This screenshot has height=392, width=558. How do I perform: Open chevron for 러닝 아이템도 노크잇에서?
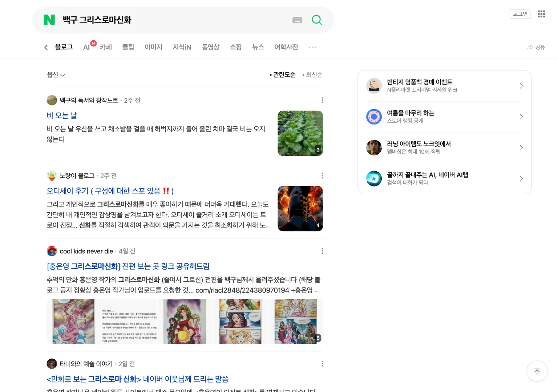521,147
